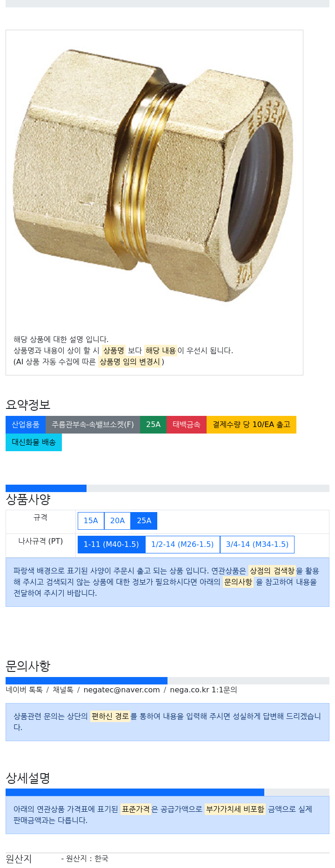This screenshot has height=868, width=335.
Task: Select the 25A size option
Action: click(x=144, y=520)
